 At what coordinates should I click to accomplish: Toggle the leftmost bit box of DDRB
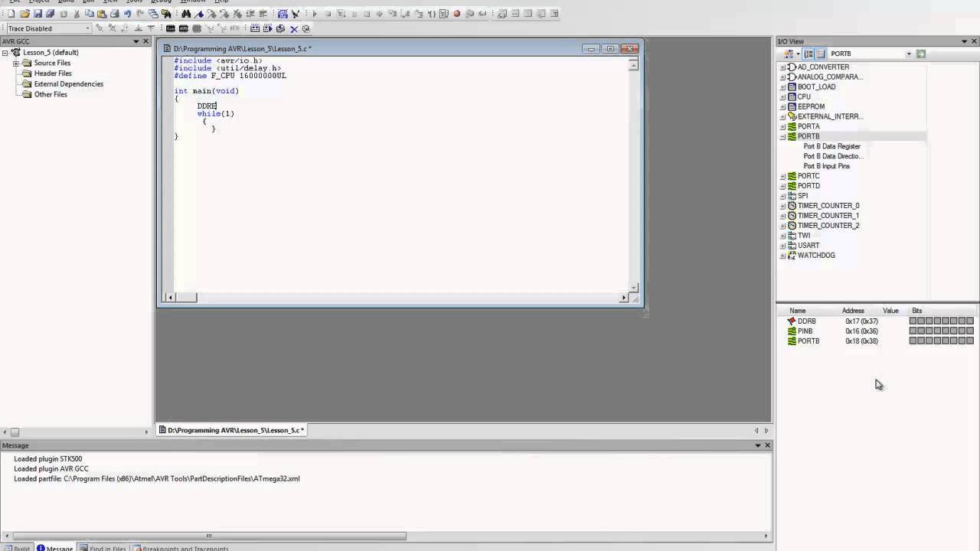tap(913, 321)
